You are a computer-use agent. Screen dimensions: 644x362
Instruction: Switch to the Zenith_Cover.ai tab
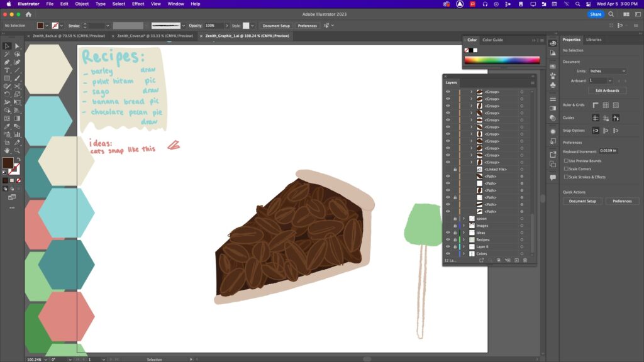click(155, 36)
